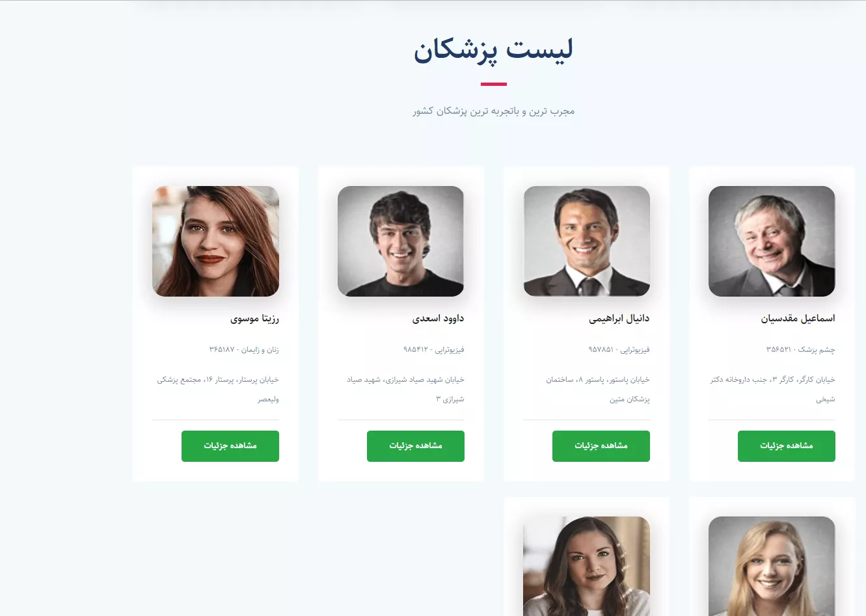Click the address خیابان شهید صیاد شیرازی
The image size is (866, 616).
(405, 389)
